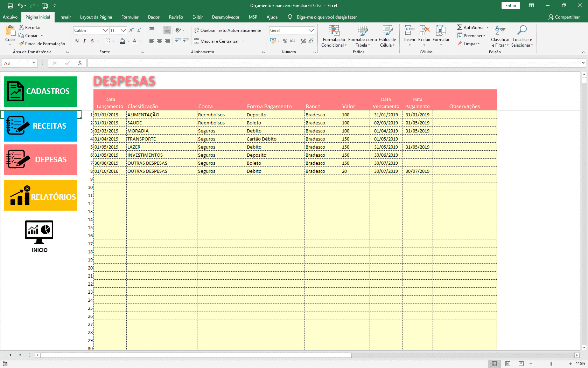This screenshot has width=588, height=368.
Task: Click AutoSoma sigma icon
Action: click(460, 27)
